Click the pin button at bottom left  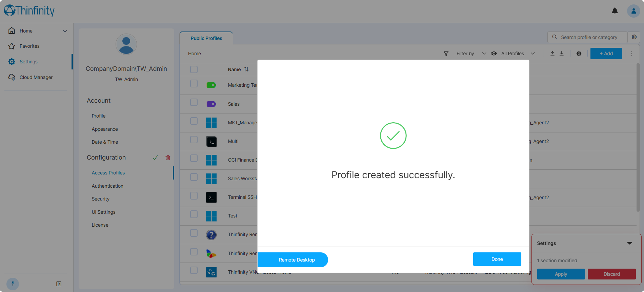13,284
